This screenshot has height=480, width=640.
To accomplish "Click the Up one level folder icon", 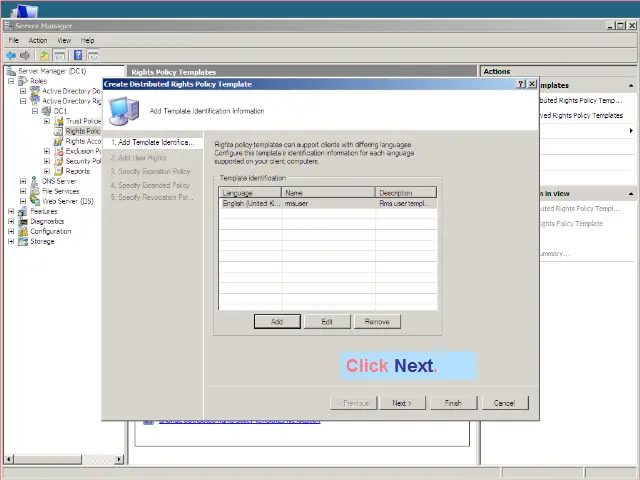I will (44, 55).
